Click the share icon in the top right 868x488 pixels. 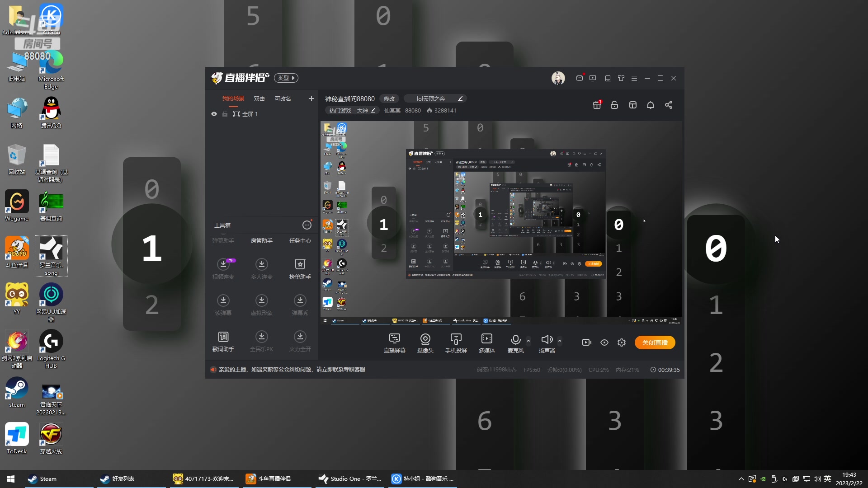click(x=669, y=105)
